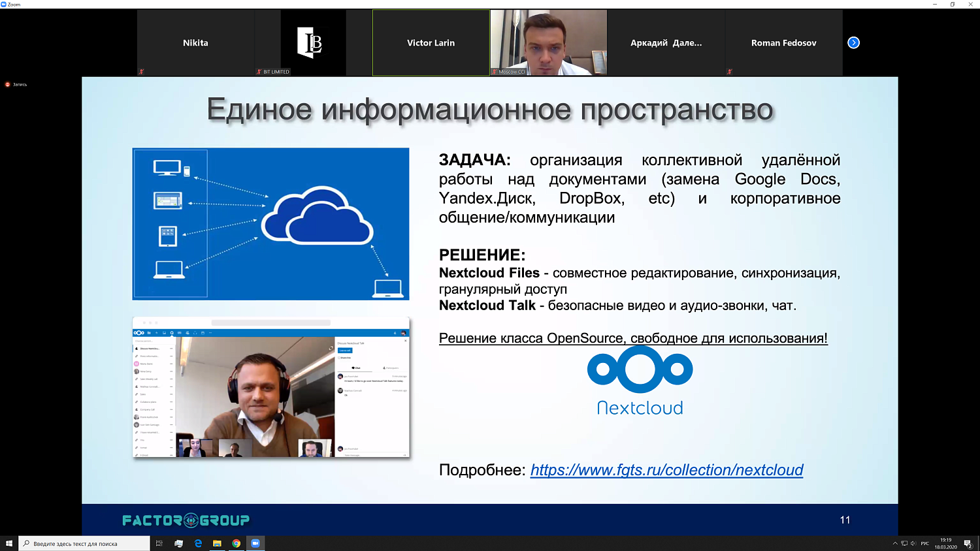Open File Explorer from the taskbar

(x=217, y=543)
